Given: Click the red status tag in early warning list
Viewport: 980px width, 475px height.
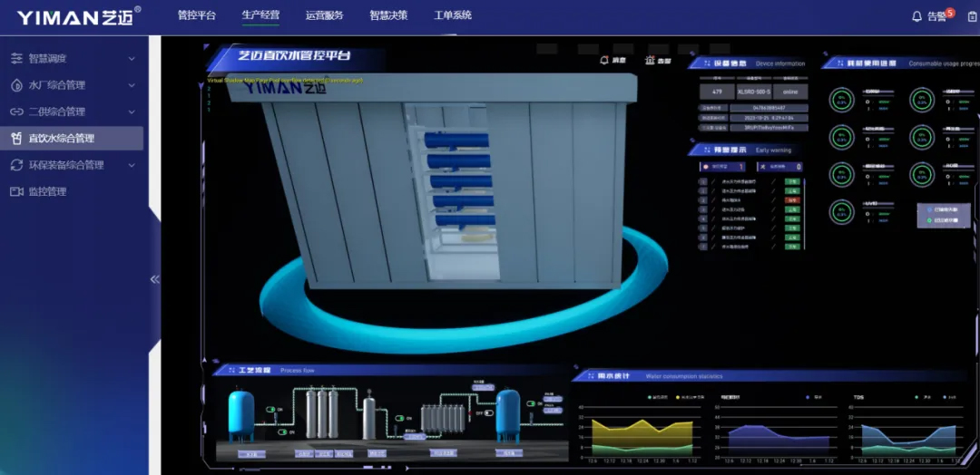Looking at the screenshot, I should 791,199.
